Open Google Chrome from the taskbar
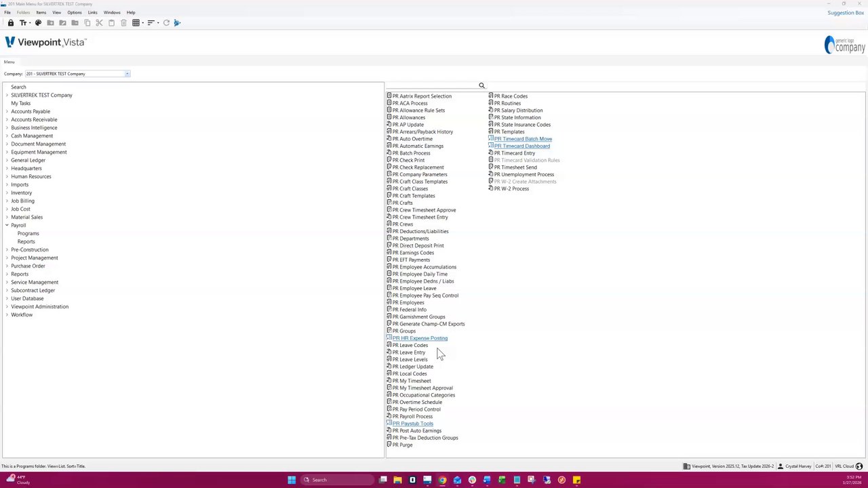The image size is (868, 488). 442,480
